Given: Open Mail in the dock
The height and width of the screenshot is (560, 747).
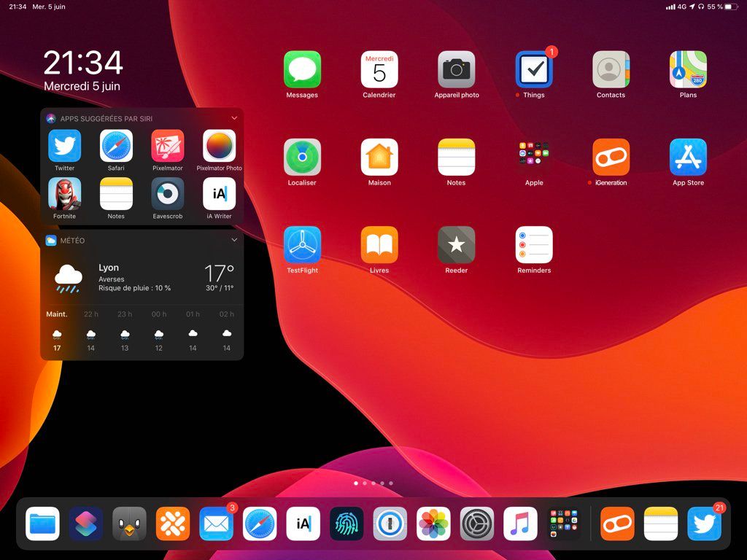Looking at the screenshot, I should tap(216, 524).
